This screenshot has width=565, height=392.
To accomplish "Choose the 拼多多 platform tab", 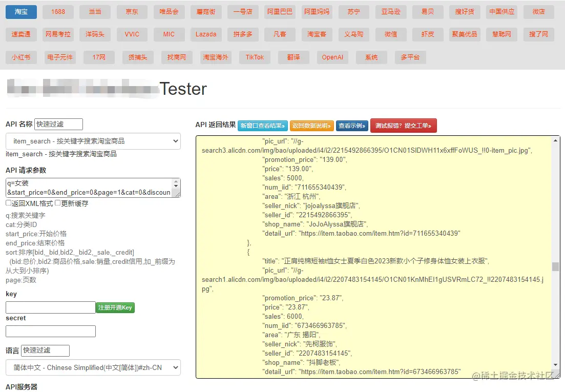I will pos(243,35).
